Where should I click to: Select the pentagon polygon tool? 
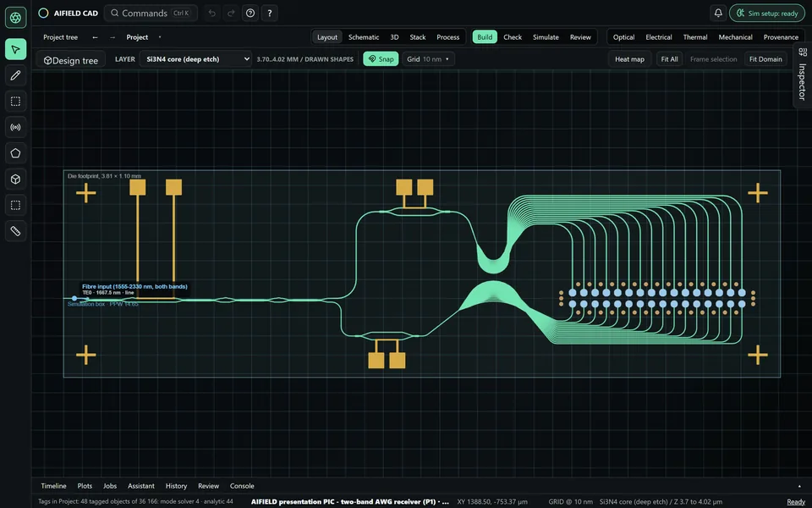point(15,153)
